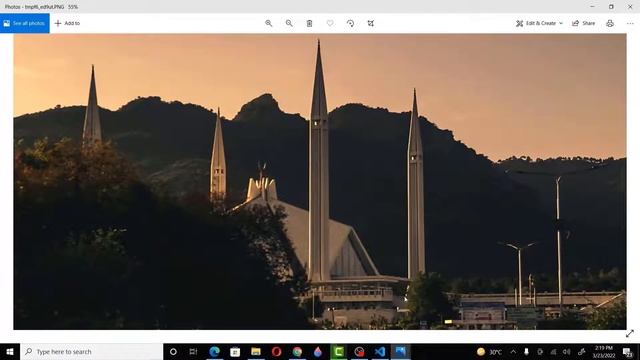Click the taskbar search box
The height and width of the screenshot is (360, 640).
coord(91,351)
